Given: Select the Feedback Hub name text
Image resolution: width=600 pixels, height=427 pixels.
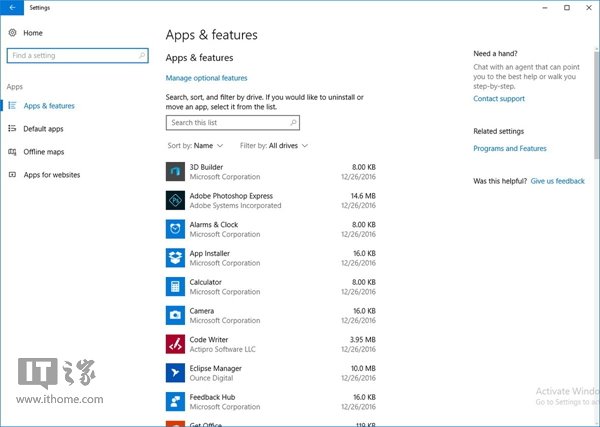Looking at the screenshot, I should point(212,397).
